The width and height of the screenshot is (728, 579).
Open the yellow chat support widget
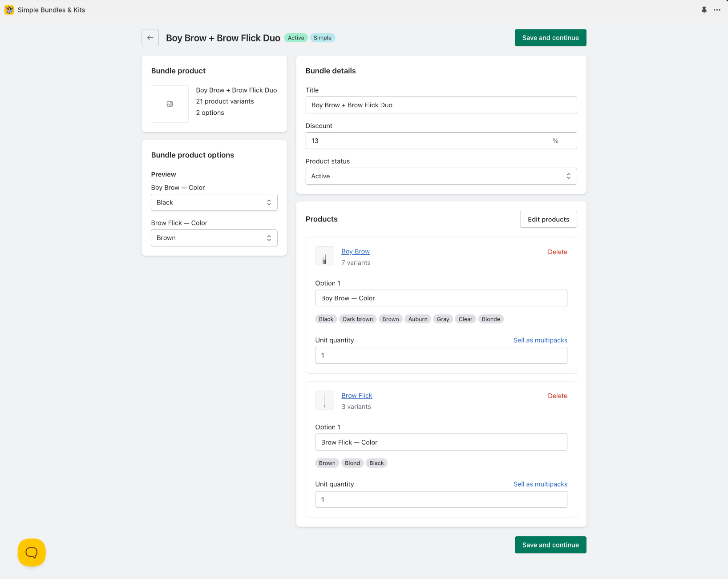click(x=32, y=552)
